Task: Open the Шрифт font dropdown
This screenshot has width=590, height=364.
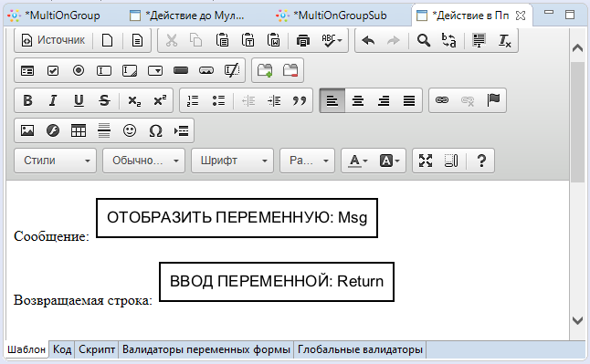Action: click(x=232, y=161)
